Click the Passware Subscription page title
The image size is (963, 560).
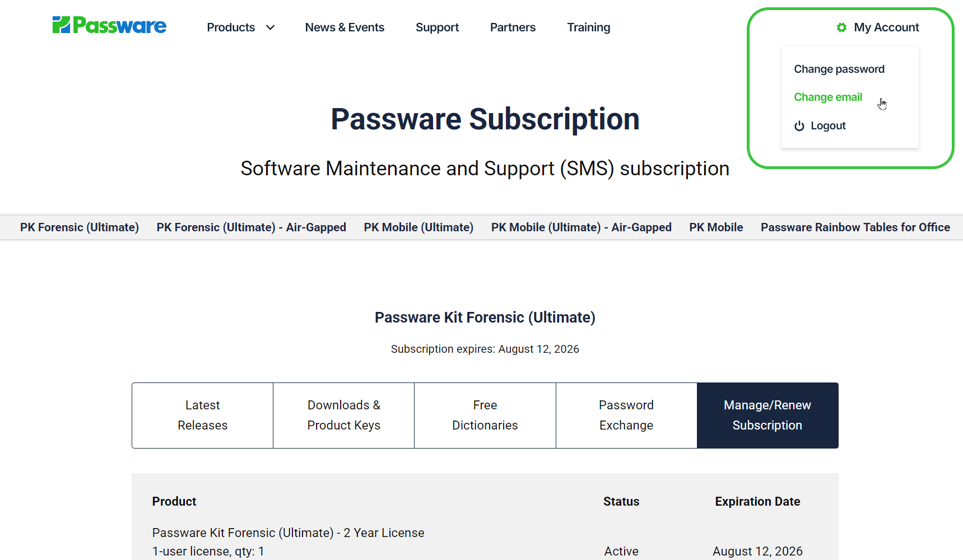pos(485,119)
